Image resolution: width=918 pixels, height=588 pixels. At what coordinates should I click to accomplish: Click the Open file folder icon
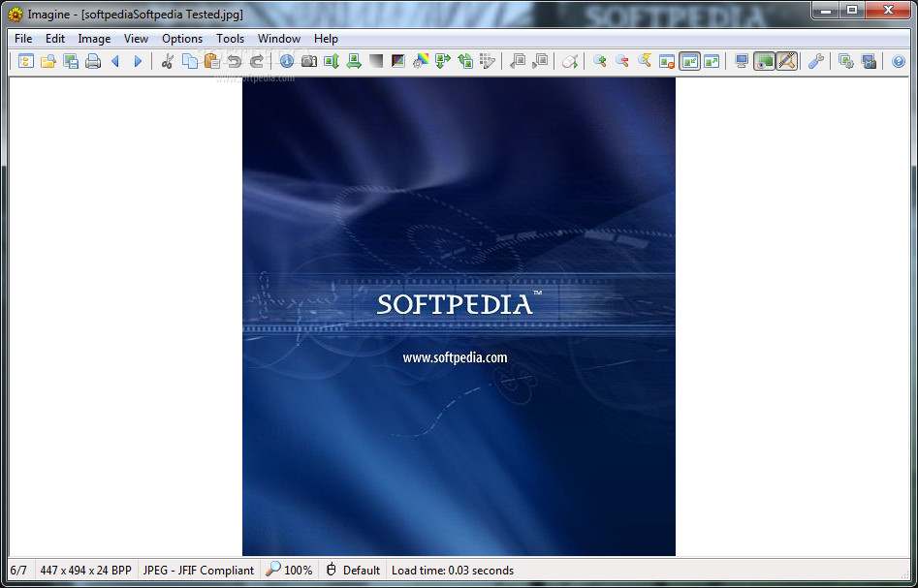coord(48,61)
